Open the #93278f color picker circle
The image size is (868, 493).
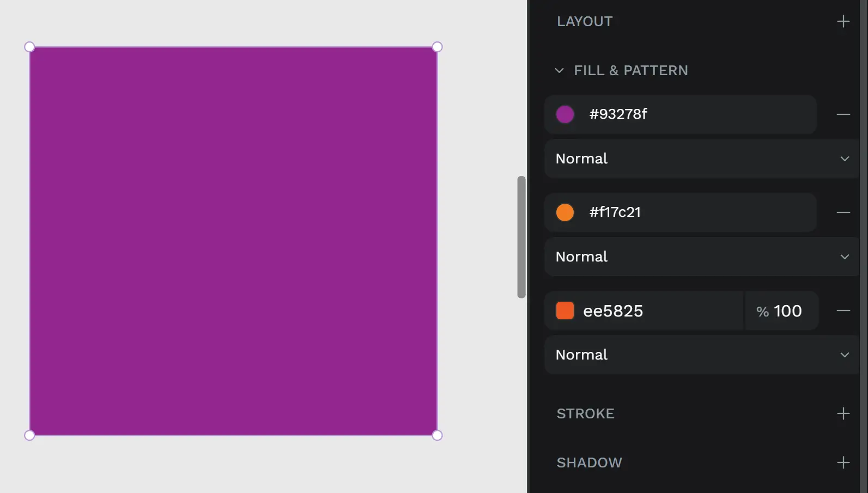pyautogui.click(x=564, y=114)
